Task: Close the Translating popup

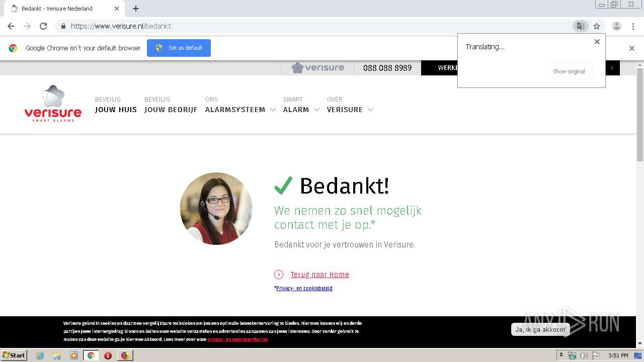Action: [x=597, y=42]
